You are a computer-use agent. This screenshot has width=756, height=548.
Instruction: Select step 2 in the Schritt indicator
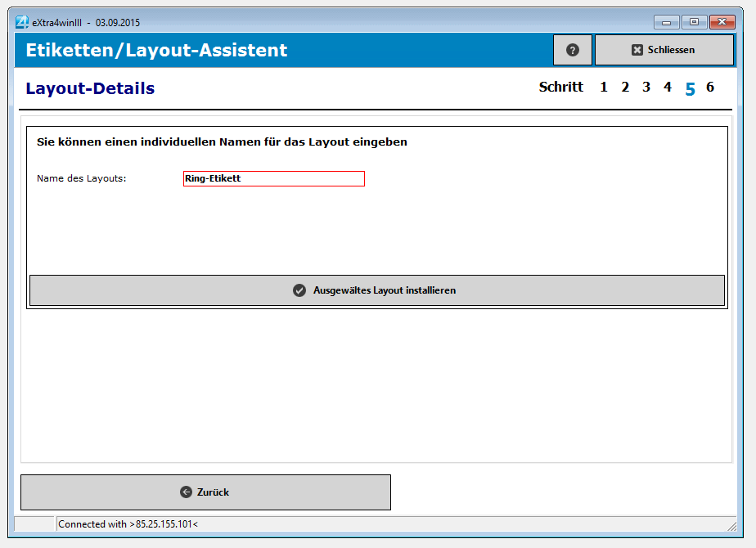click(x=625, y=88)
